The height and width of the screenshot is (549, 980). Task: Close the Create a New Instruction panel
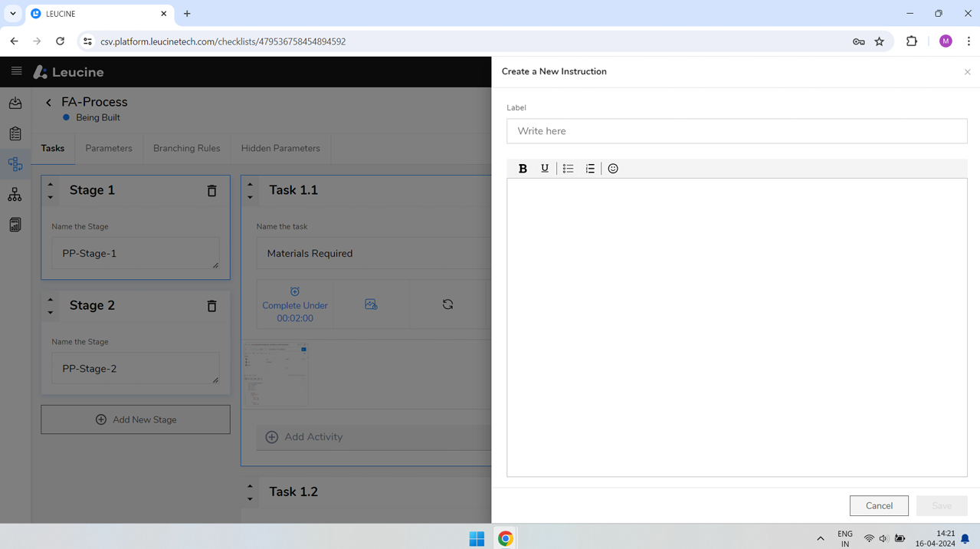click(x=967, y=72)
